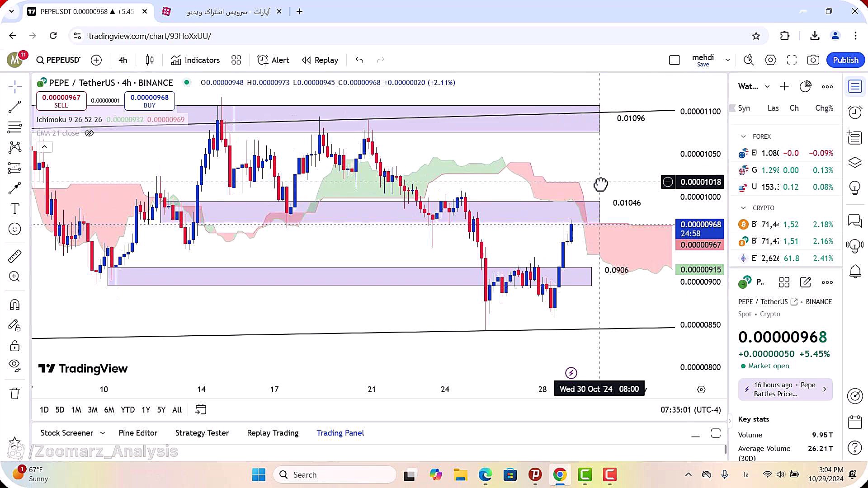Open the timezone 07:35:01 (UTC-4) menu
This screenshot has height=488, width=868.
pyautogui.click(x=690, y=410)
